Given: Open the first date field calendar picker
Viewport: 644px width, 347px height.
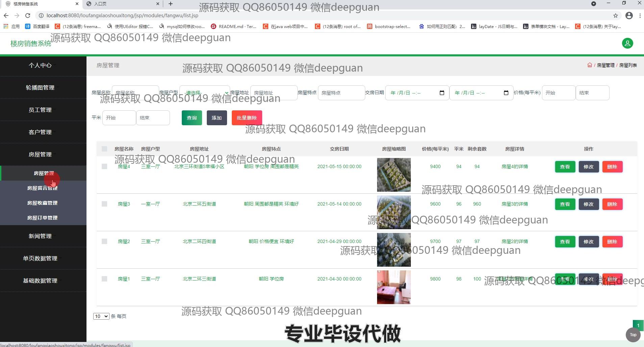Looking at the screenshot, I should tap(442, 93).
